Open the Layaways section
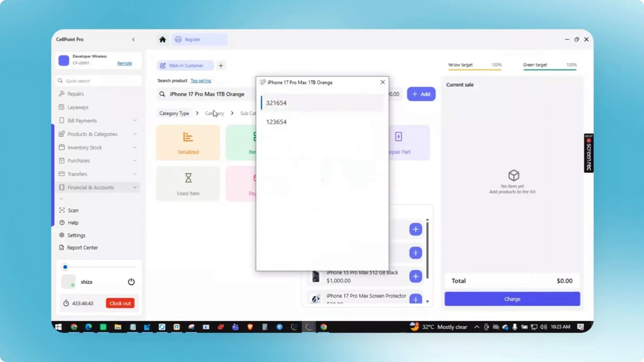 [78, 107]
